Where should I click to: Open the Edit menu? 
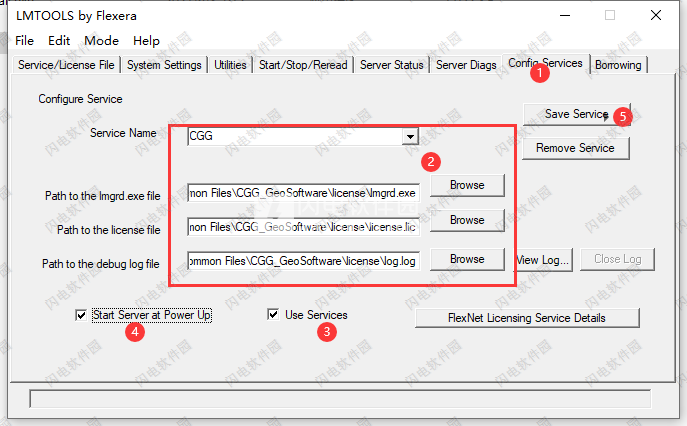(x=59, y=41)
